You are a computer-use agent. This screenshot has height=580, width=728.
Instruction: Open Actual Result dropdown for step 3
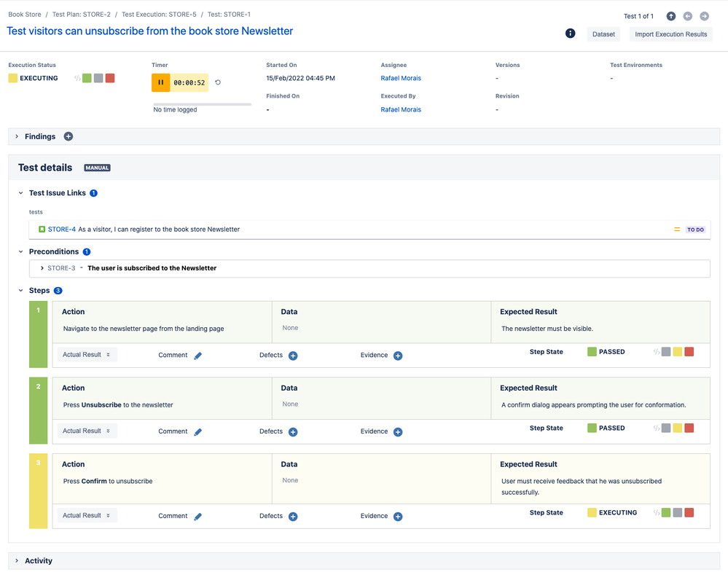tap(87, 515)
